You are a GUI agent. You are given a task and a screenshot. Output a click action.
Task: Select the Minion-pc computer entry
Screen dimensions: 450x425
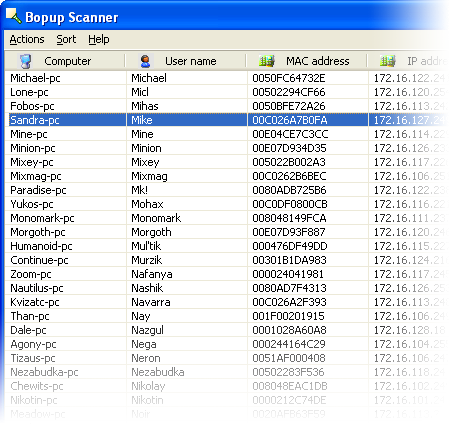pos(33,148)
